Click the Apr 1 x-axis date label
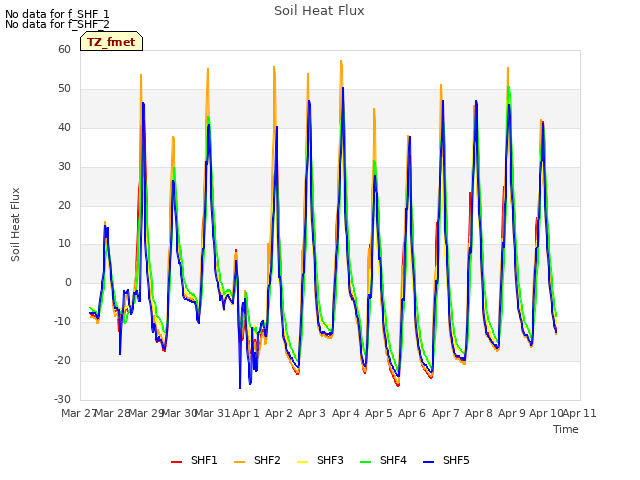640x480 pixels. [x=246, y=413]
